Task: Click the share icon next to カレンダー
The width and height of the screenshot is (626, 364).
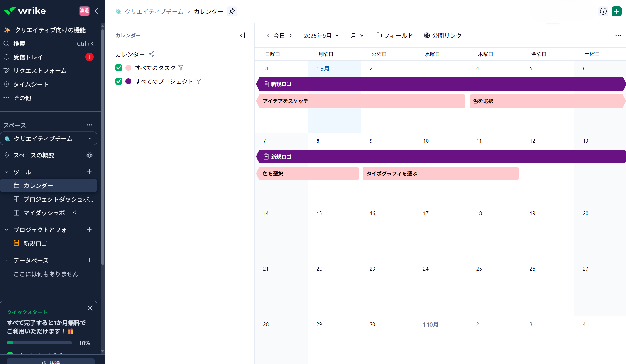Action: [152, 54]
